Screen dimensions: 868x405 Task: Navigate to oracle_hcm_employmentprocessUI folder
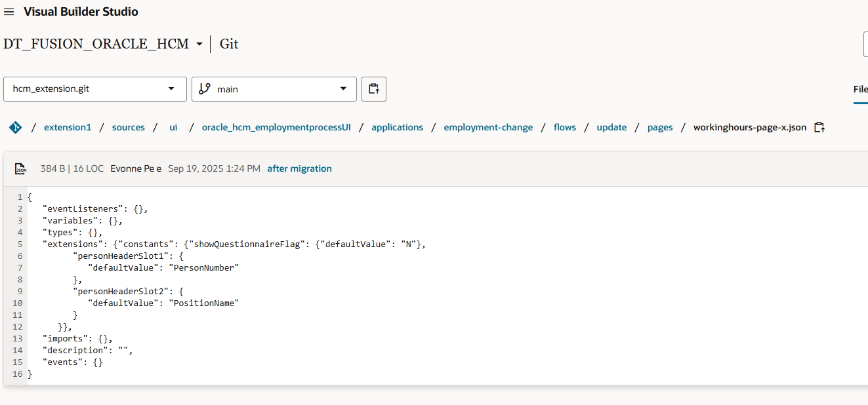pos(276,127)
